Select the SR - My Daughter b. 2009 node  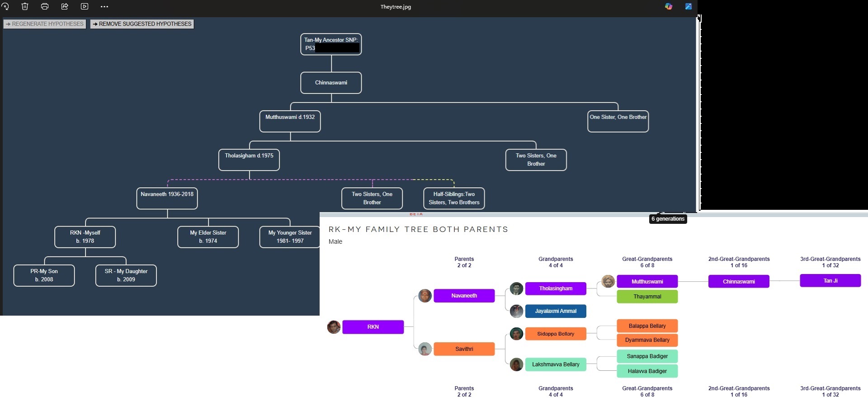(x=126, y=275)
